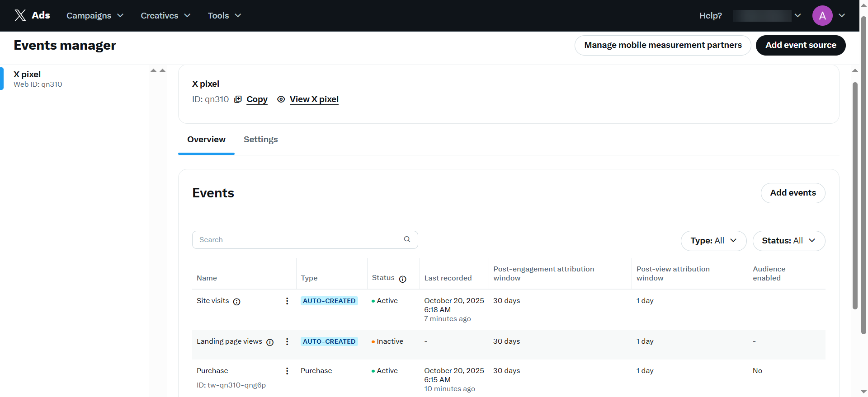This screenshot has width=868, height=397.
Task: Click the Type column header
Action: pyautogui.click(x=309, y=278)
